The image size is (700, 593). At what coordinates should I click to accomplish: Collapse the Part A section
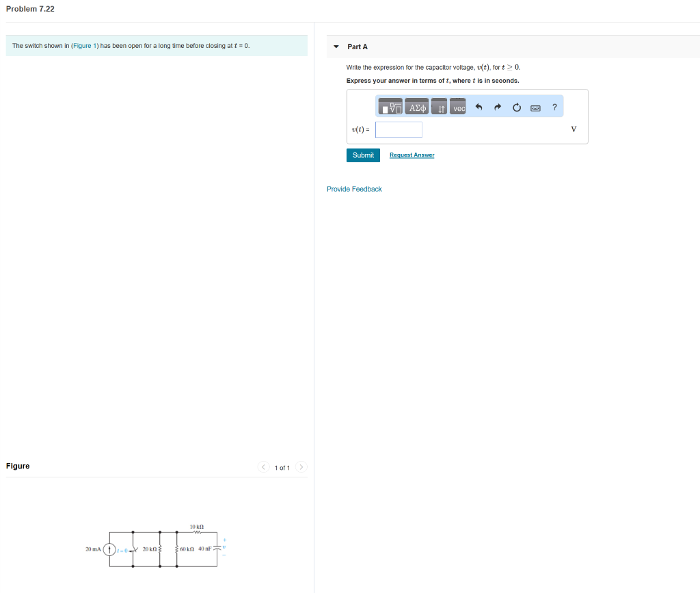[x=336, y=47]
